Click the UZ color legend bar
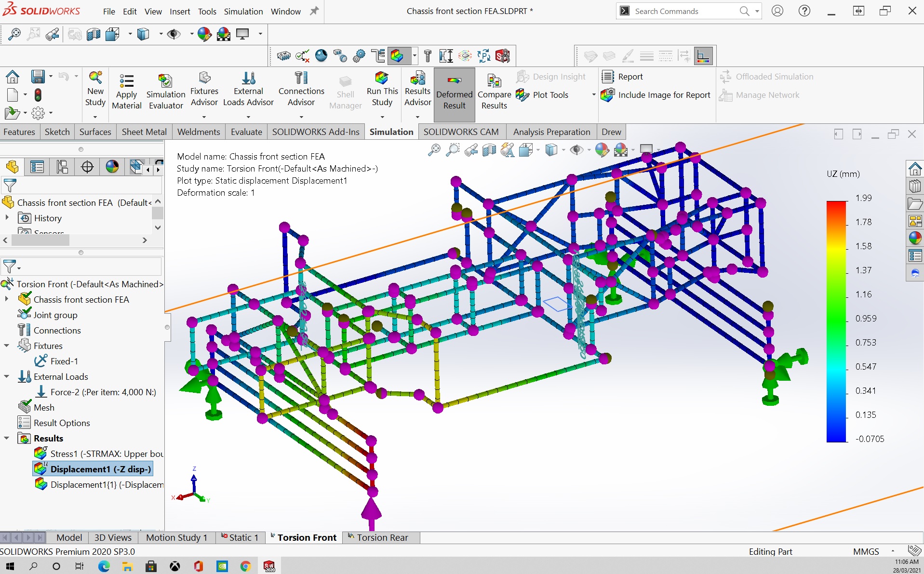The height and width of the screenshot is (574, 924). 836,321
